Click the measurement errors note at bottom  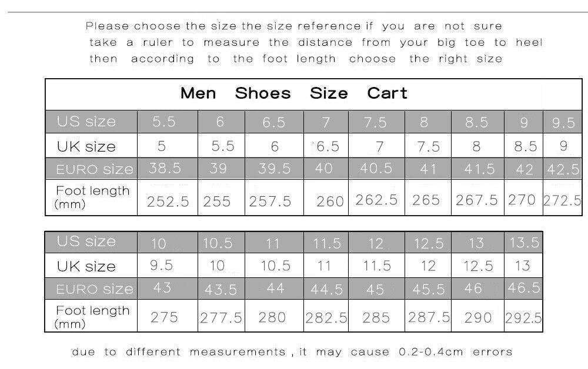pyautogui.click(x=292, y=352)
